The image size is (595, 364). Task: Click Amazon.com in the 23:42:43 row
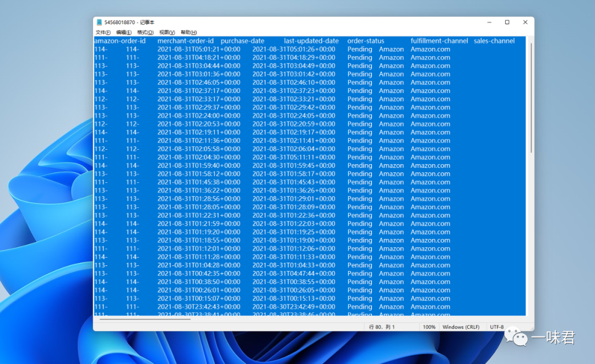(x=430, y=307)
